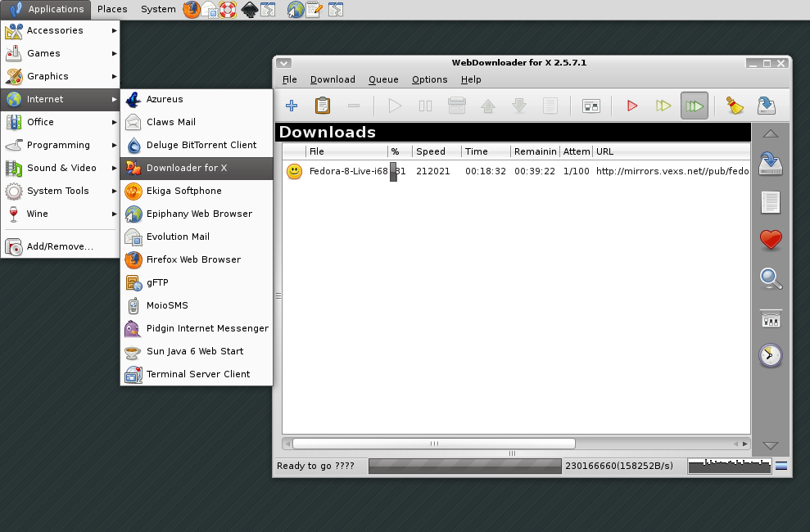Click the smiley status icon of Fedora download

pyautogui.click(x=294, y=171)
